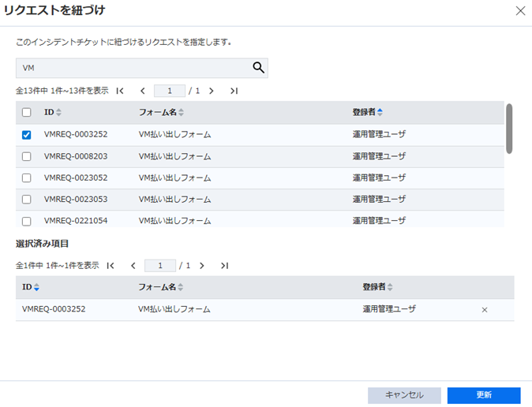This screenshot has height=407, width=532.
Task: Click the キャンセル button
Action: 404,395
